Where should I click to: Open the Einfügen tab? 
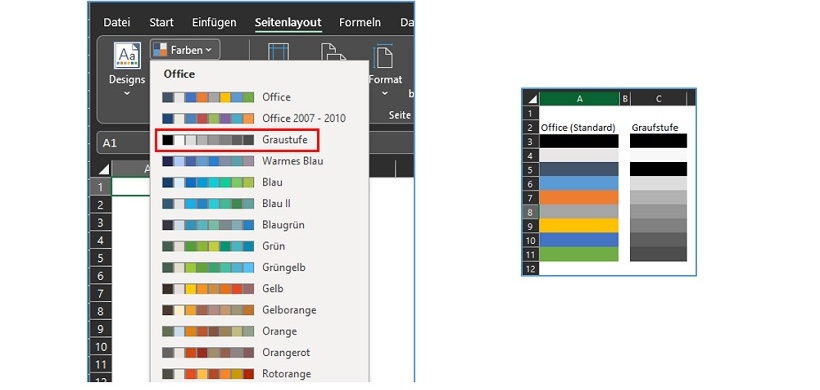[x=214, y=22]
